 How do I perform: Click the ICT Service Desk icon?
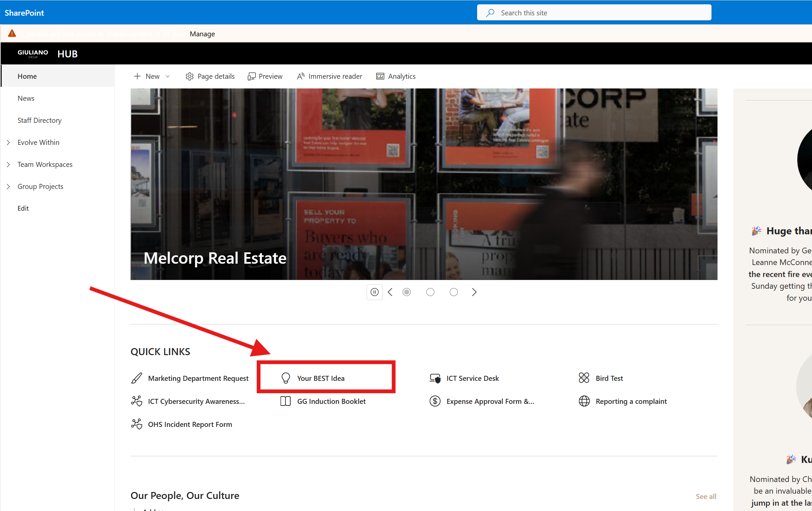click(x=435, y=378)
